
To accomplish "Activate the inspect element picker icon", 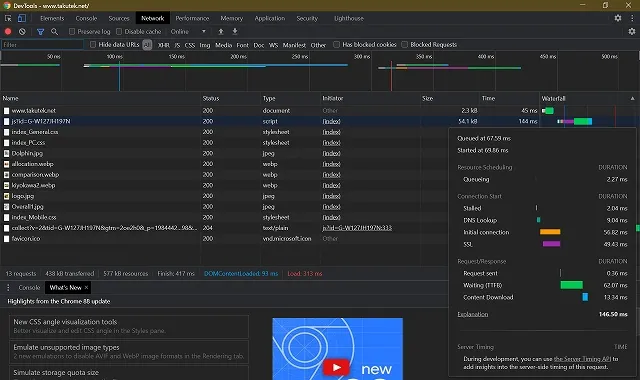I will coord(8,18).
